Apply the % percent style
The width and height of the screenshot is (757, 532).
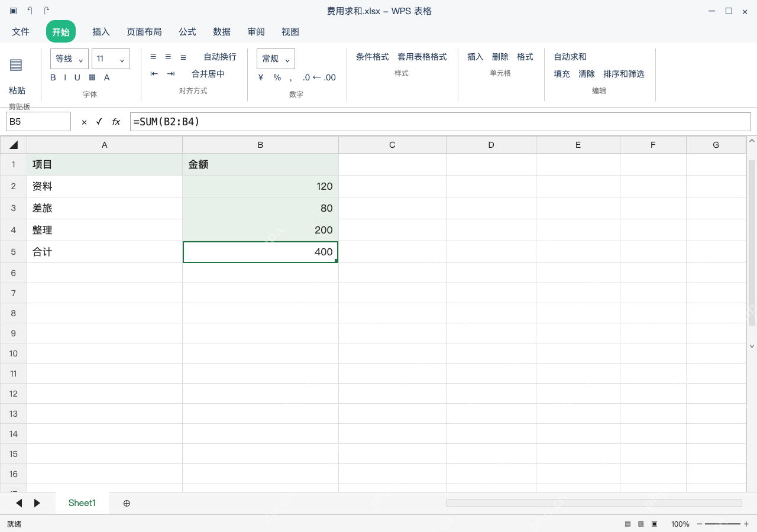tap(277, 77)
